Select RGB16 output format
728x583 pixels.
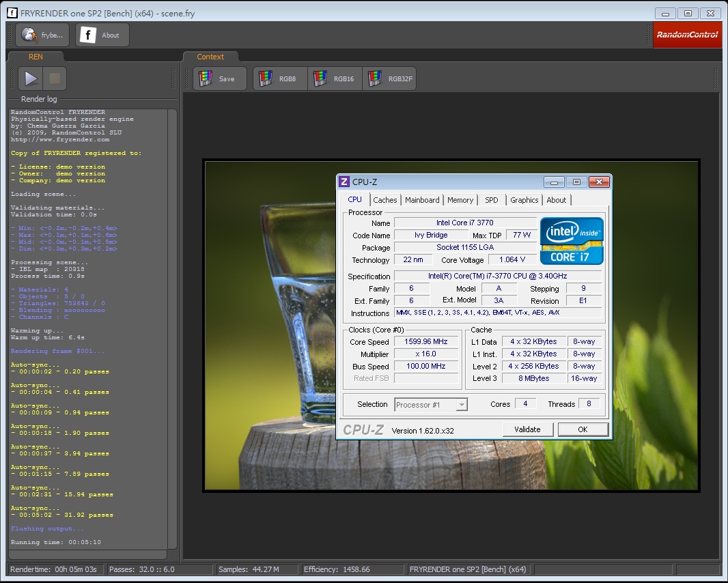point(335,79)
